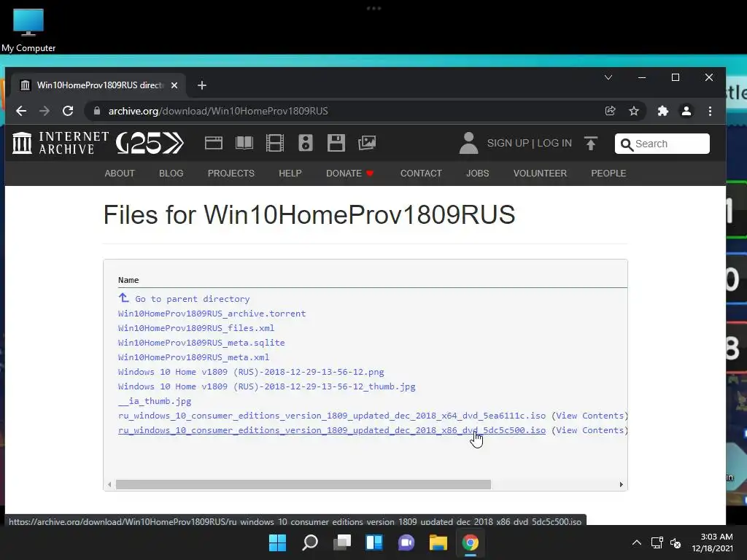Image resolution: width=747 pixels, height=560 pixels.
Task: Open the 2018-12-29-13-56-12.png file link
Action: pos(251,372)
